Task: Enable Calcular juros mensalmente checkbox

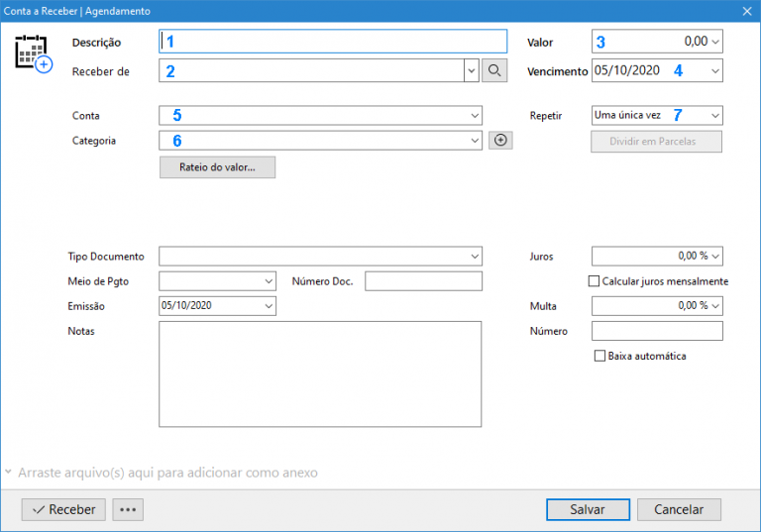Action: tap(595, 281)
